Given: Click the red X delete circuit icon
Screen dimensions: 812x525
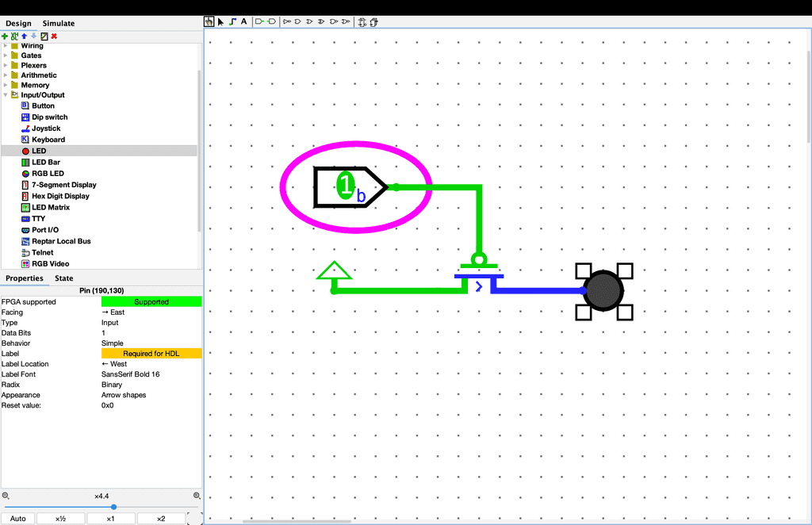Looking at the screenshot, I should coord(54,36).
